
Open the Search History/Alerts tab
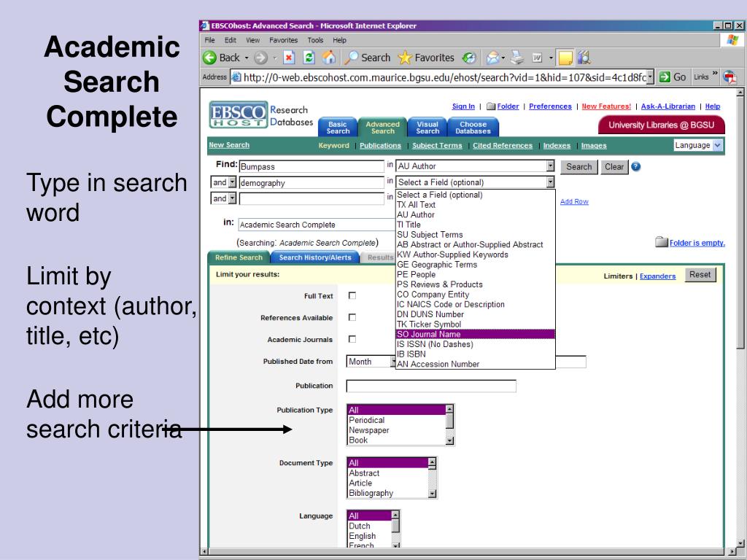pos(315,257)
